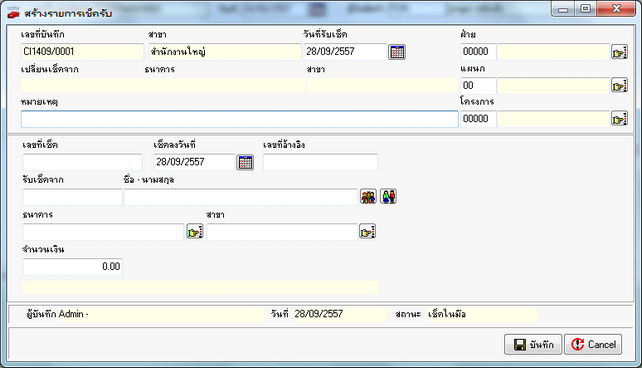Click the จำนวนเงิน amount field
This screenshot has height=368, width=642.
(x=72, y=267)
